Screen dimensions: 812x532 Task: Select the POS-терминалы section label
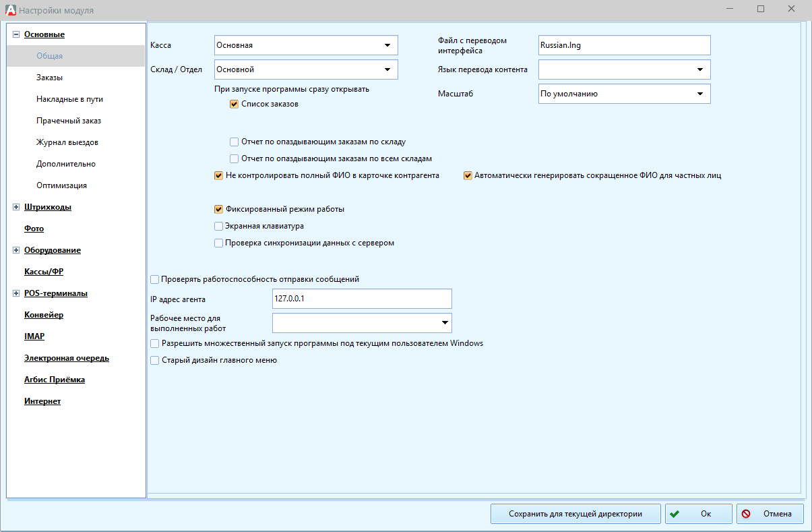click(56, 293)
